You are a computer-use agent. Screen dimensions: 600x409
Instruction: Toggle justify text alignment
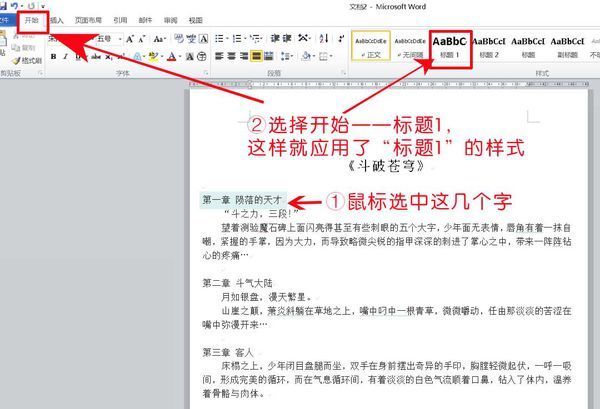(255, 57)
